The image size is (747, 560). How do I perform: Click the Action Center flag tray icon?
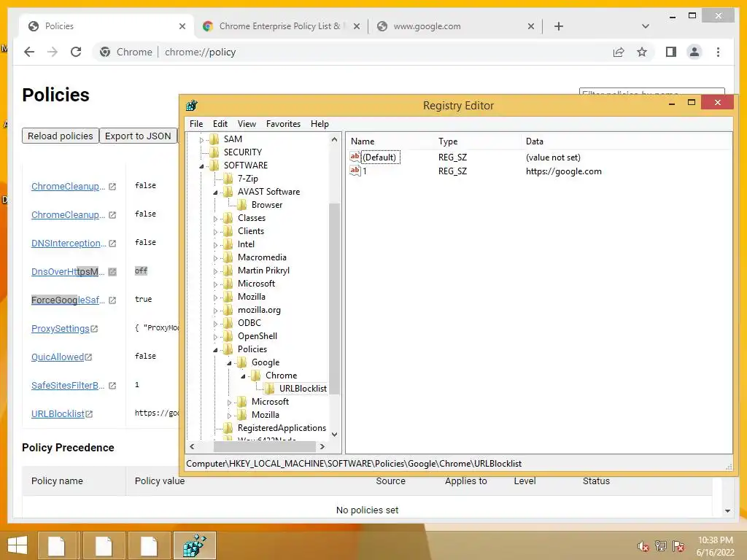point(678,546)
